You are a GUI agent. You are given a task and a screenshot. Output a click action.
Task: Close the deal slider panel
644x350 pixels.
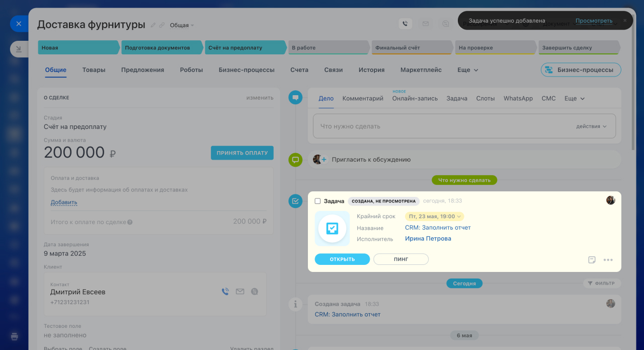point(19,24)
